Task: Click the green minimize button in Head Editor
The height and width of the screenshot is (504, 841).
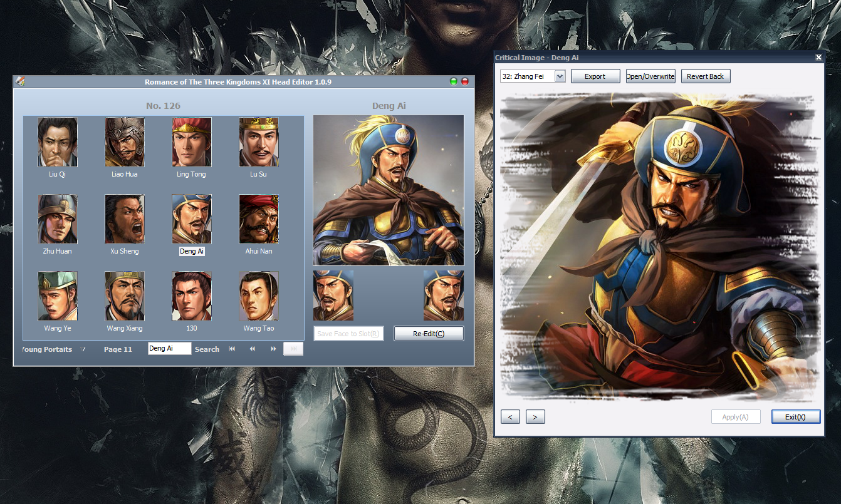Action: (454, 81)
